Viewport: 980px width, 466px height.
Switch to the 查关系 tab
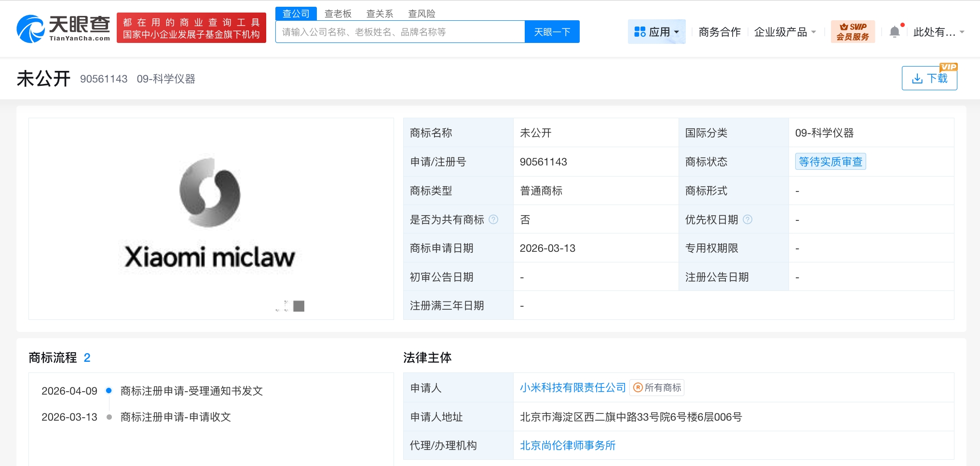point(380,13)
